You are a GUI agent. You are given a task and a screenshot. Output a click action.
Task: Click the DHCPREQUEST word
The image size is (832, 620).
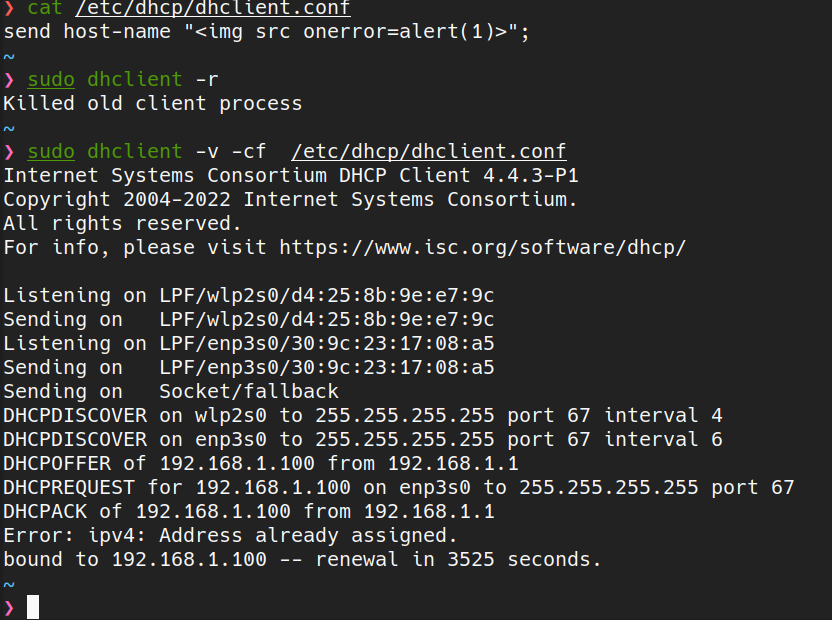pos(69,487)
